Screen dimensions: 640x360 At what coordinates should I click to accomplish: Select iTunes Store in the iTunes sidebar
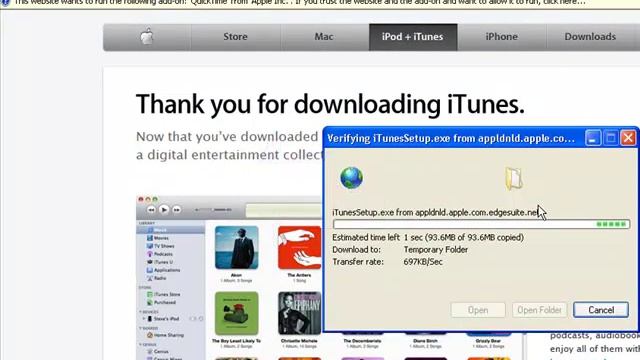click(x=163, y=294)
